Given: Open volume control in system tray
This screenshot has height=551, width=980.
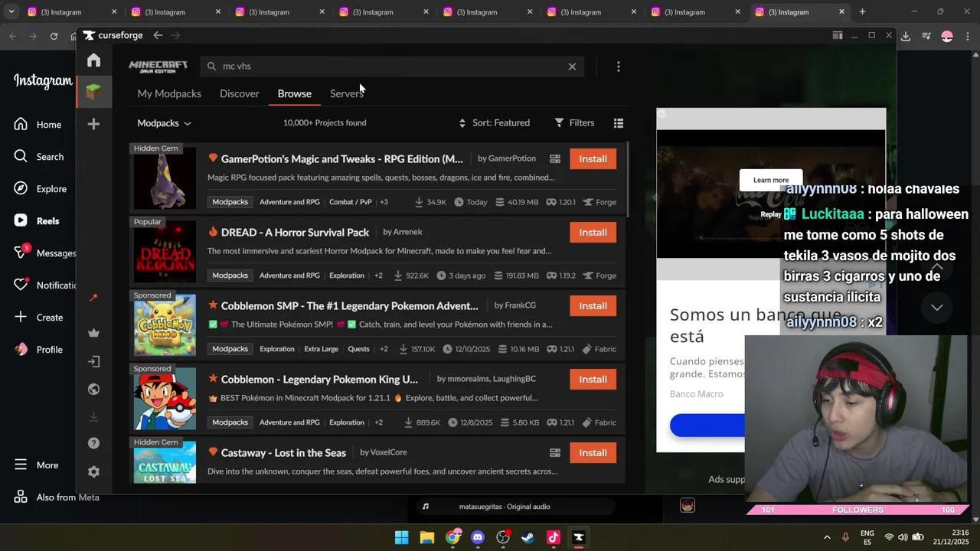Looking at the screenshot, I should (903, 537).
